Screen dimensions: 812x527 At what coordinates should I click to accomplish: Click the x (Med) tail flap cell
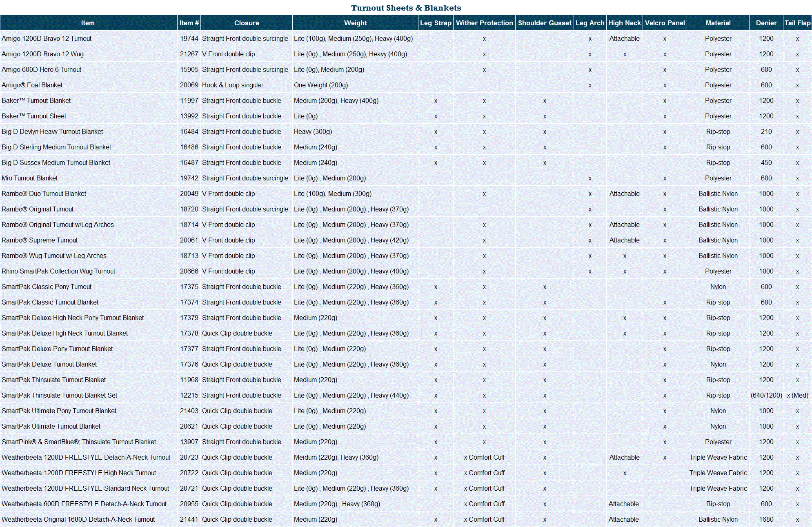point(797,395)
